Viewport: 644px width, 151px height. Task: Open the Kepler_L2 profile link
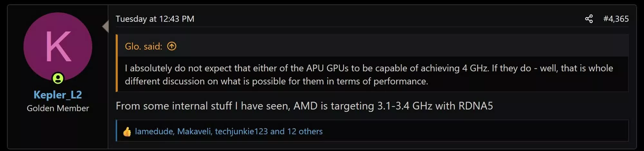tap(58, 95)
